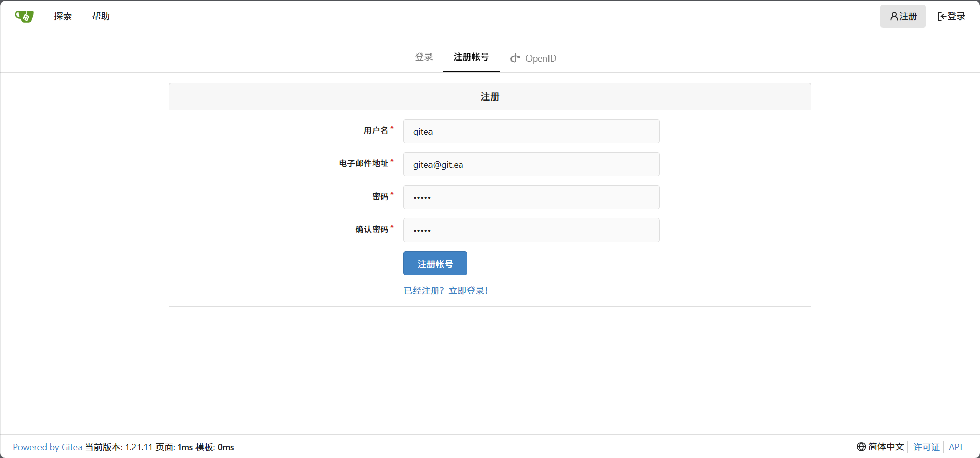The width and height of the screenshot is (980, 458).
Task: Click the Gitea logo in the navbar
Action: (x=24, y=16)
